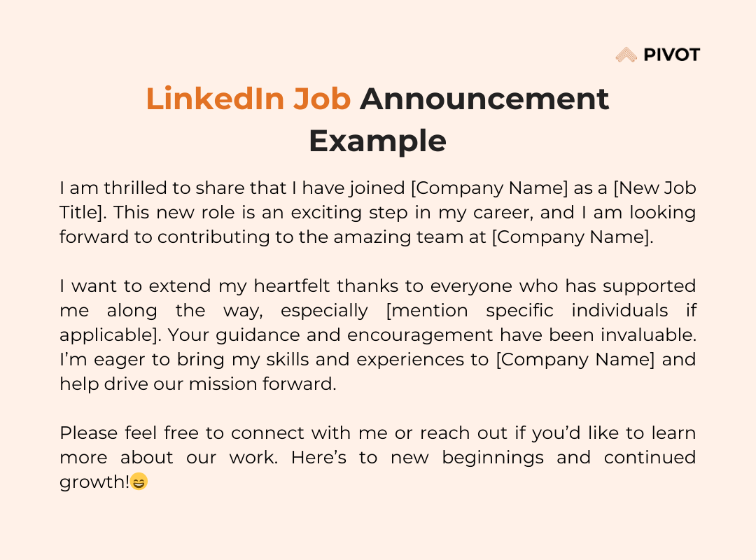Click 'applicable].' at the start of its line

pyautogui.click(x=111, y=335)
